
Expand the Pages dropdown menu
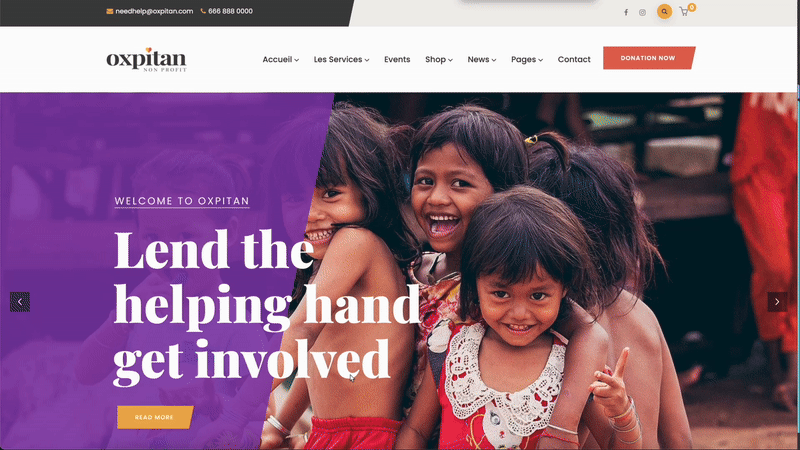527,59
